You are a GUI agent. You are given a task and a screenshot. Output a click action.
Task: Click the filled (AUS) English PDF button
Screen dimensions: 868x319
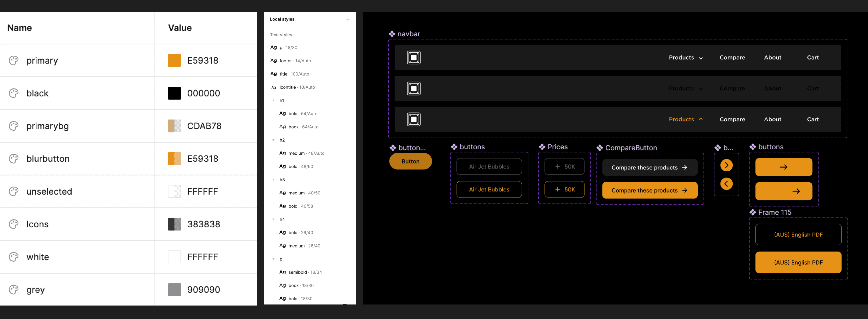[x=798, y=263]
